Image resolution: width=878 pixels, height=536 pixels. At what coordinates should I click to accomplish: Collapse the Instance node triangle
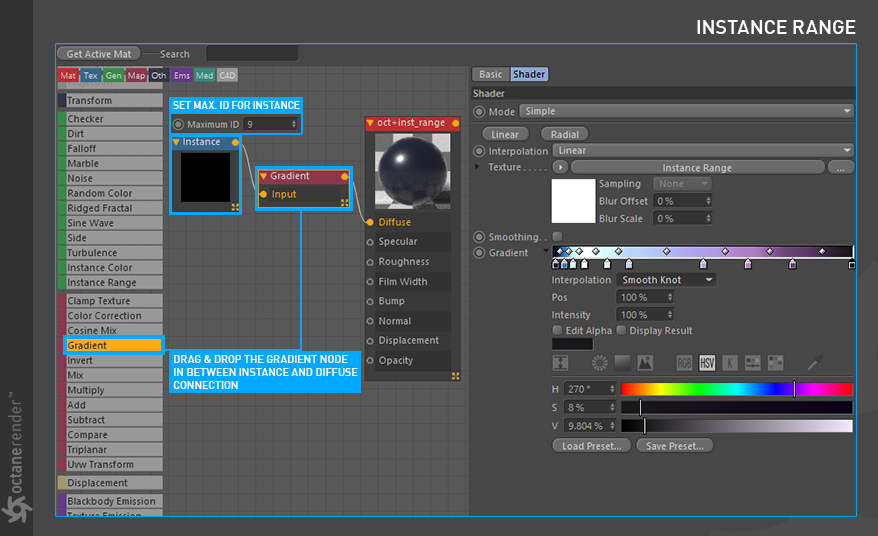pos(177,142)
